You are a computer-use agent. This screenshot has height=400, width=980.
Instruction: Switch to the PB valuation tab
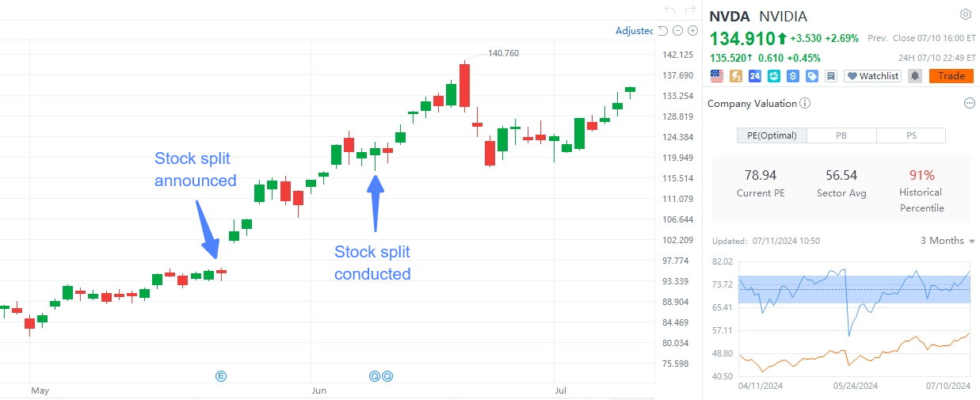(841, 135)
